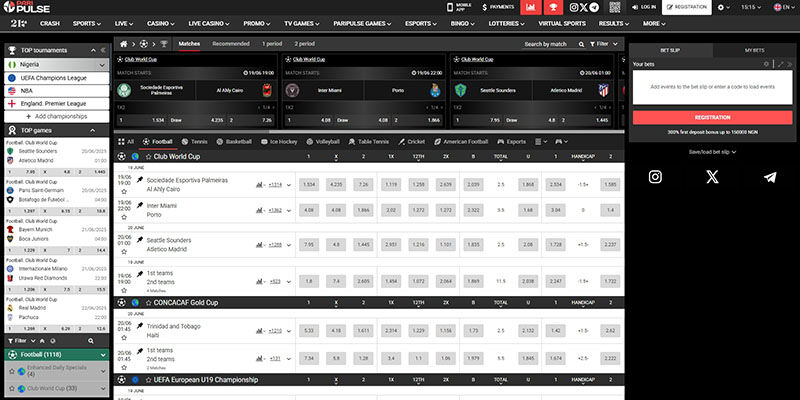Image resolution: width=800 pixels, height=400 pixels.
Task: Open the Telegram icon in top header
Action: tap(594, 7)
